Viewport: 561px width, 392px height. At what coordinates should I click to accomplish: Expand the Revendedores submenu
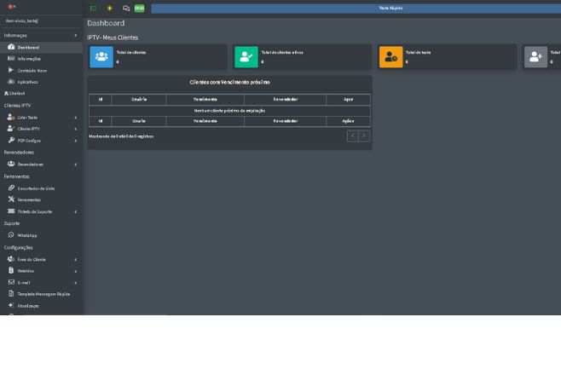point(30,164)
